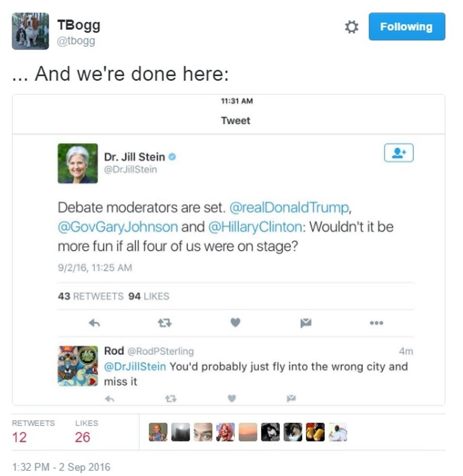Open the @RodPSterling handle
The height and width of the screenshot is (476, 463).
click(161, 351)
